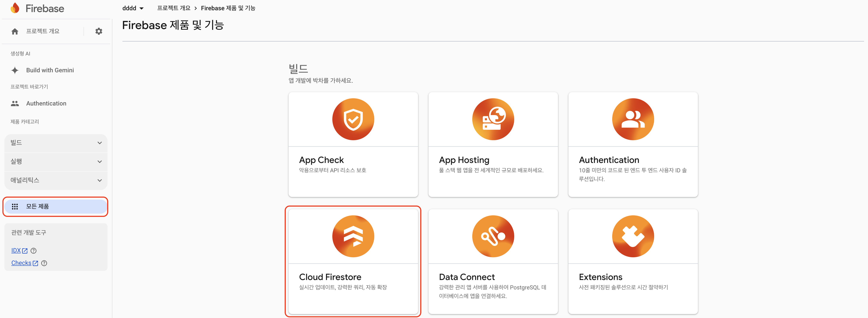The height and width of the screenshot is (318, 868).
Task: Click the Authentication card users icon
Action: pyautogui.click(x=633, y=119)
